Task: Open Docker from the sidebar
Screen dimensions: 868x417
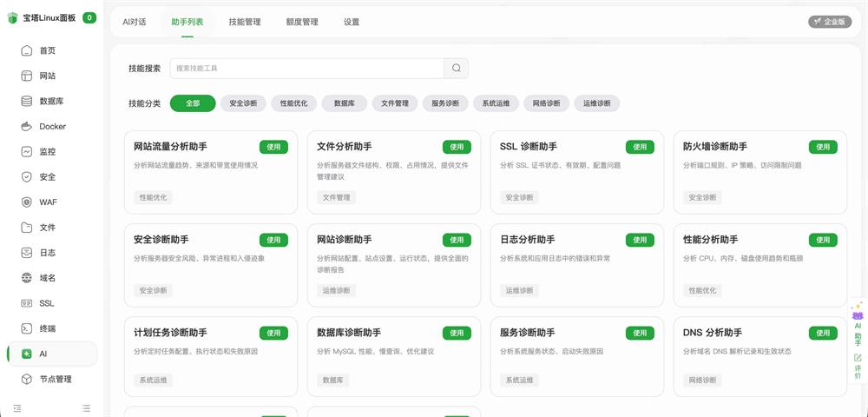Action: (52, 127)
